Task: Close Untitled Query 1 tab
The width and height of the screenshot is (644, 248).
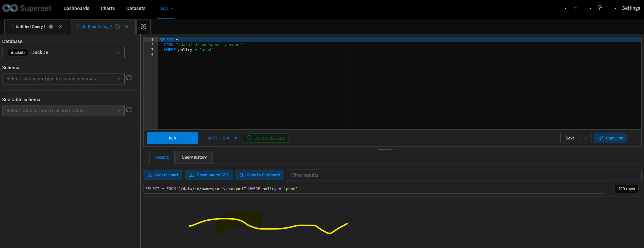Action: point(60,27)
